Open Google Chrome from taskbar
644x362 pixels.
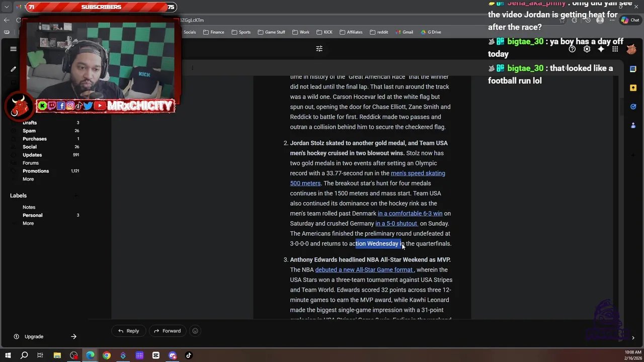point(107,355)
